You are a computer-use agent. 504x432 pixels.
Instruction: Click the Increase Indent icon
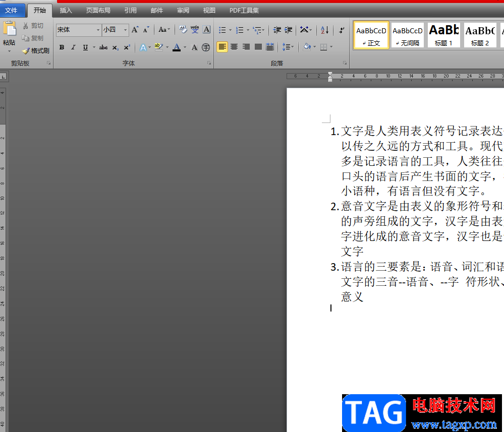[x=288, y=30]
